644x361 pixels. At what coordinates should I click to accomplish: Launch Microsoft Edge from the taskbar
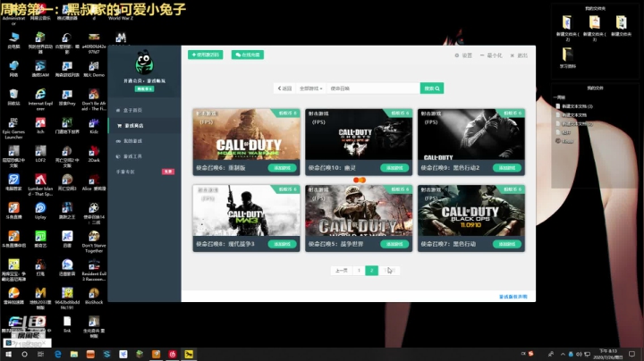point(57,354)
